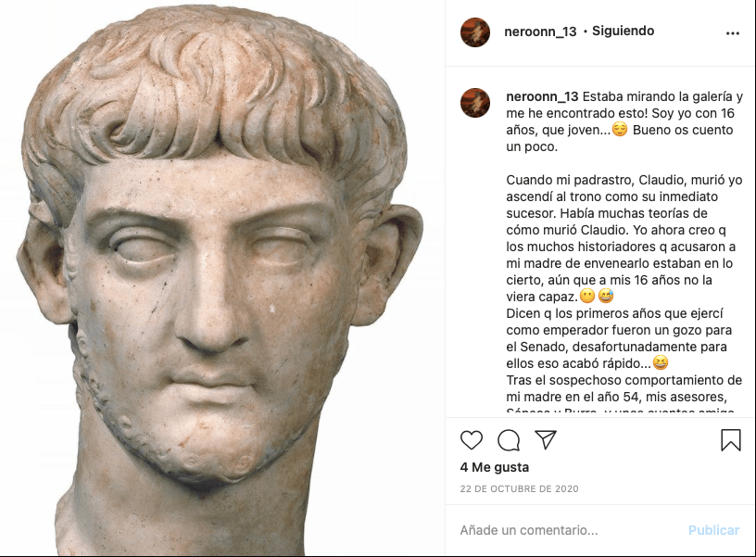This screenshot has width=756, height=557.
Task: Click the avatar beside the caption
Action: 475,103
